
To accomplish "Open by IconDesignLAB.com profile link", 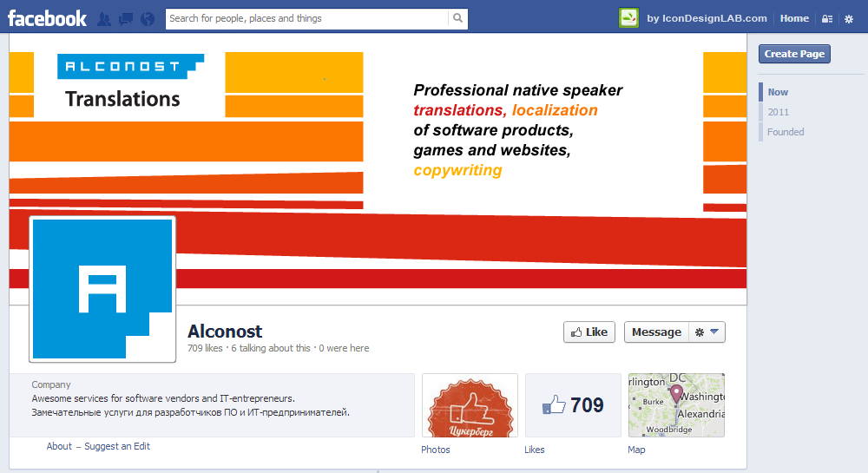I will click(x=707, y=18).
